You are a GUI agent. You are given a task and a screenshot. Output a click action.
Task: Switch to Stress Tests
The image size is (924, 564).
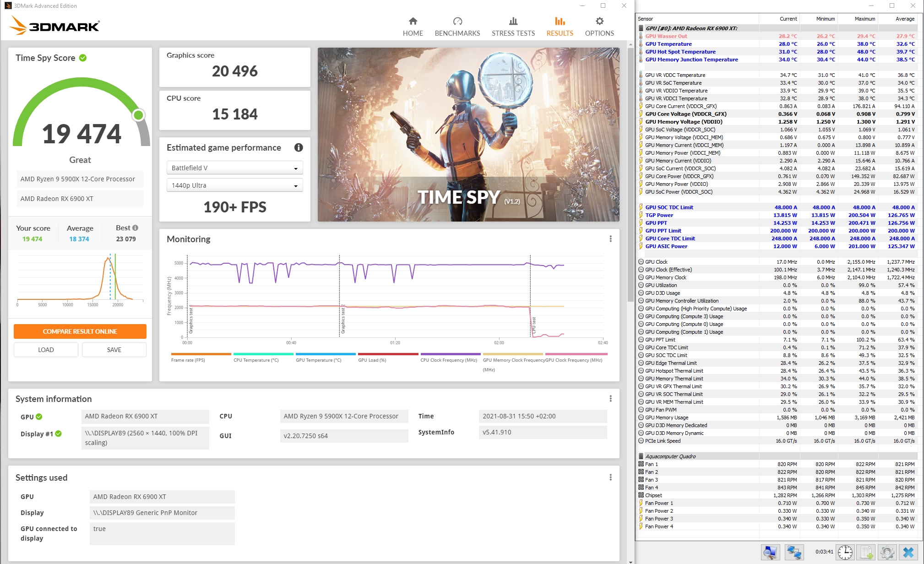(513, 27)
